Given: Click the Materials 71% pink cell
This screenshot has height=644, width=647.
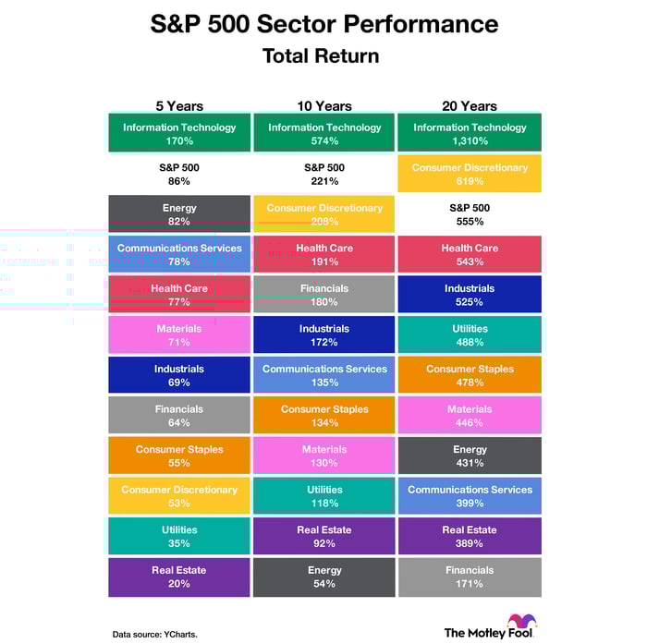Looking at the screenshot, I should (179, 335).
